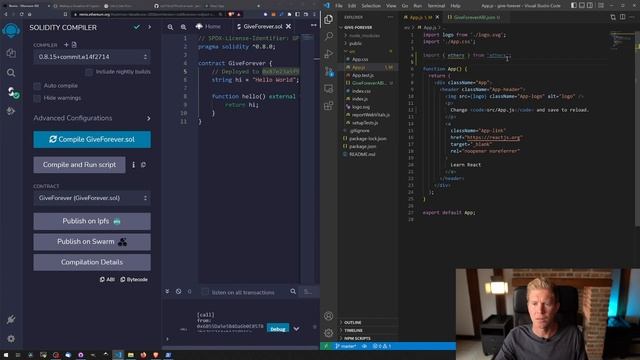Open Deploy & Run Transactions icon
The image size is (640, 360).
click(x=11, y=111)
